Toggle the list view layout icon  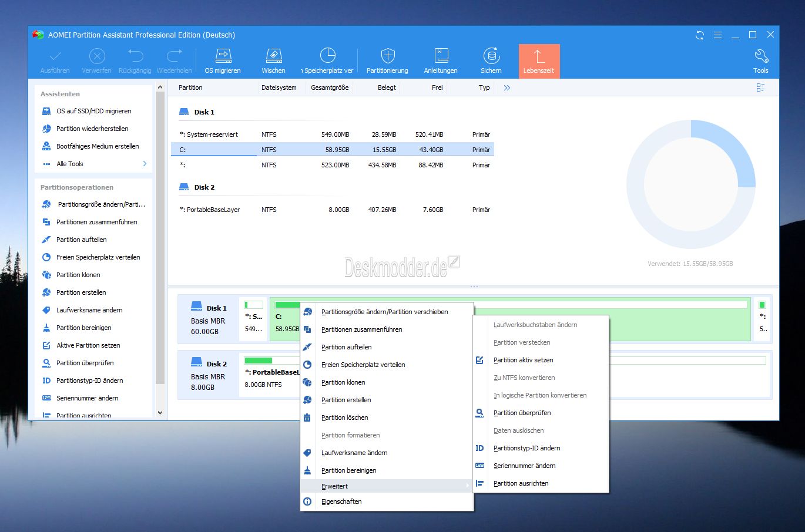[x=760, y=87]
